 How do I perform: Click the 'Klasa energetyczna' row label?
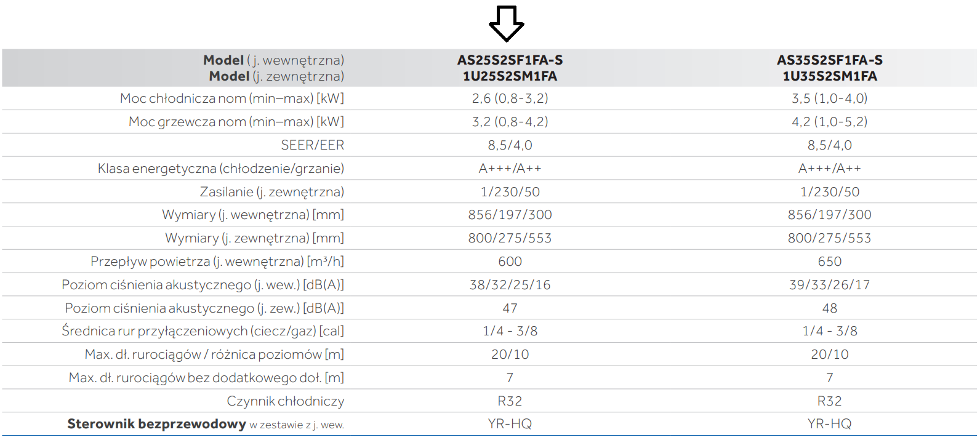[220, 169]
